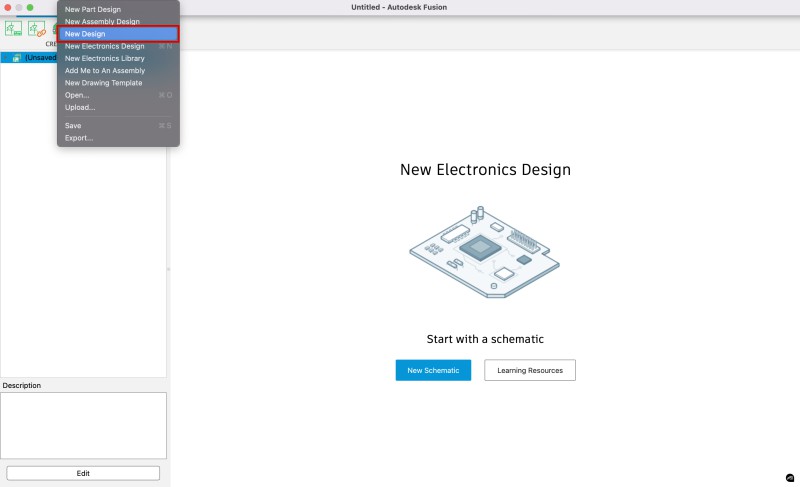Expand the (Unsaved) tree node arrow
This screenshot has width=800, height=487.
point(6,58)
